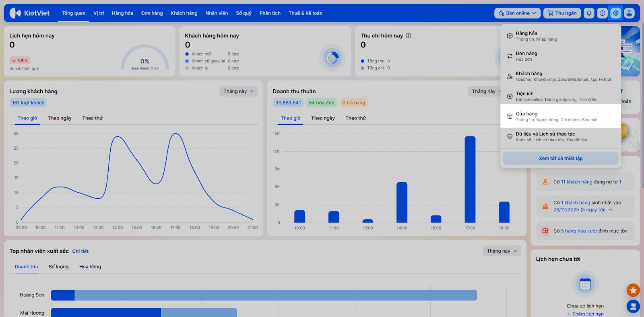Open the 5 hàng hóa vượt stock link
Viewport: 644px width, 317px height.
(x=579, y=231)
